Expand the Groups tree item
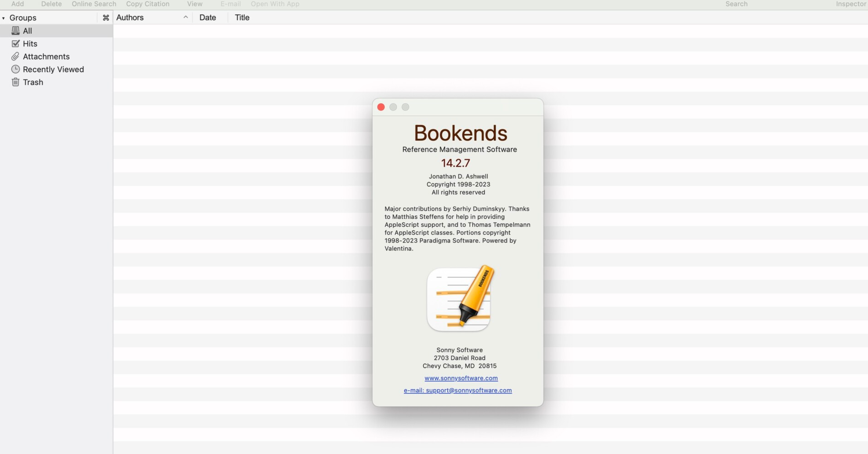Viewport: 868px width, 454px height. click(x=3, y=17)
